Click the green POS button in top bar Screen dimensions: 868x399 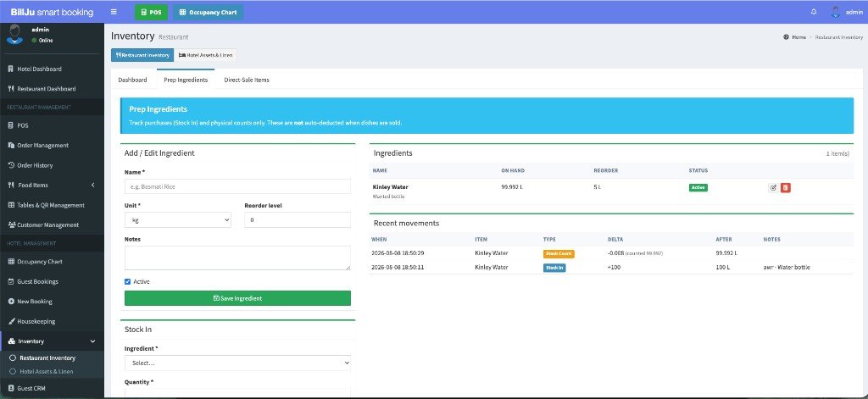(151, 12)
